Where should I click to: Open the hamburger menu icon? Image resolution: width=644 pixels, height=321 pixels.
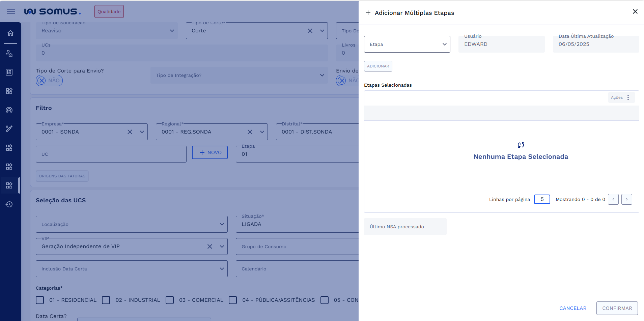[11, 11]
